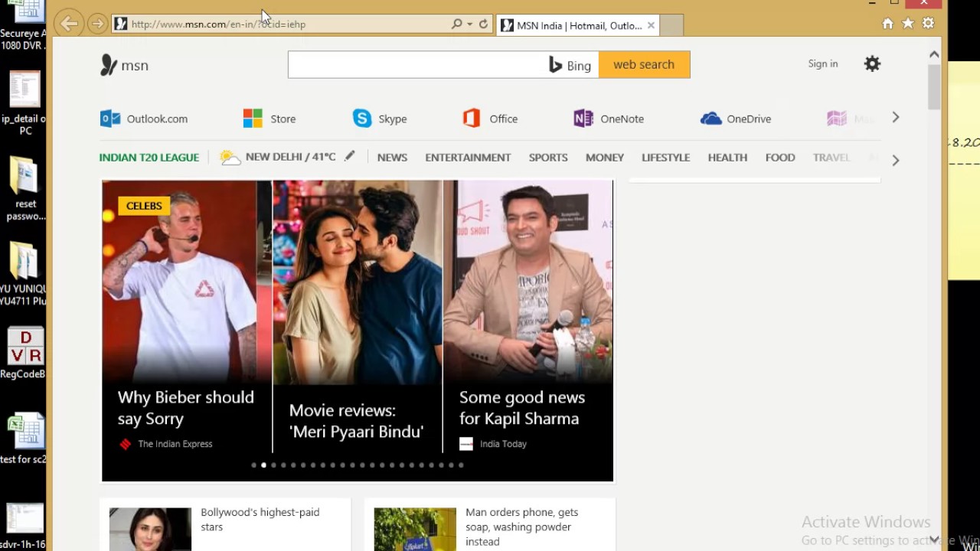Image resolution: width=980 pixels, height=551 pixels.
Task: Click the MSN URL in the address bar
Action: click(x=218, y=24)
